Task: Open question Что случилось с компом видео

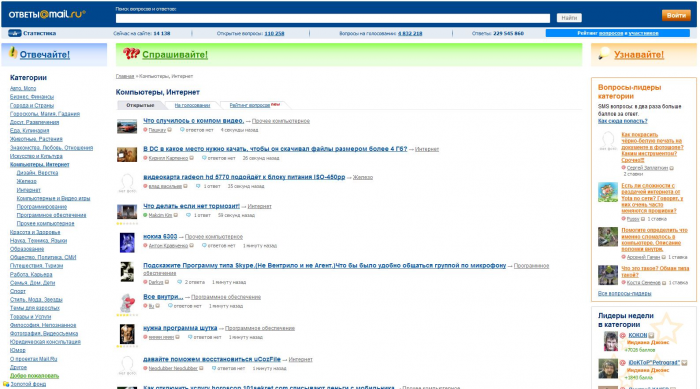Action: (193, 121)
